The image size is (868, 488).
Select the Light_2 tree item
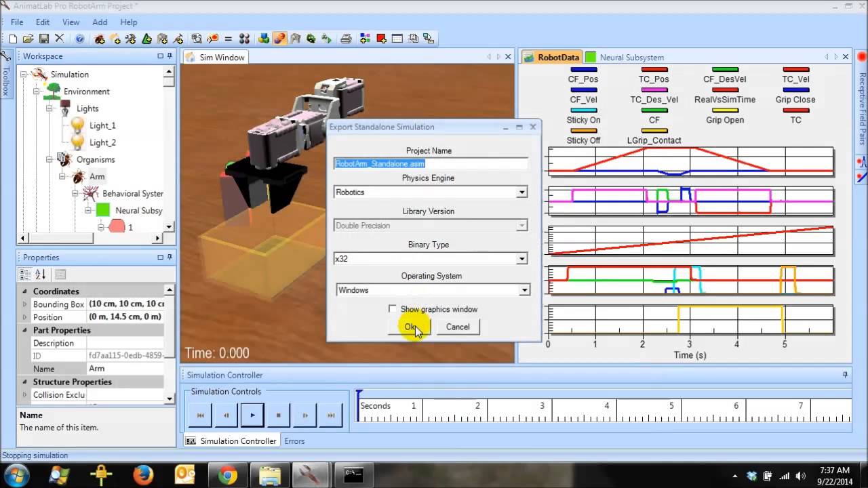(x=102, y=142)
